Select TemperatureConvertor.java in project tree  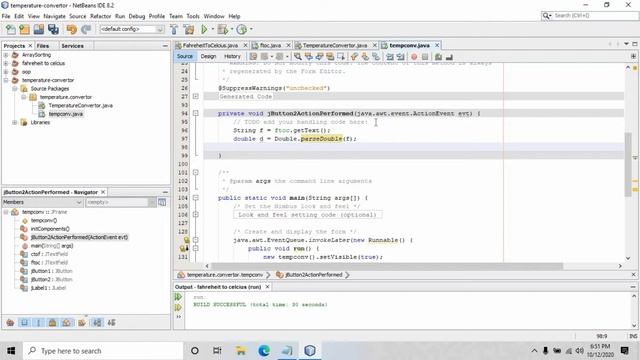click(80, 106)
